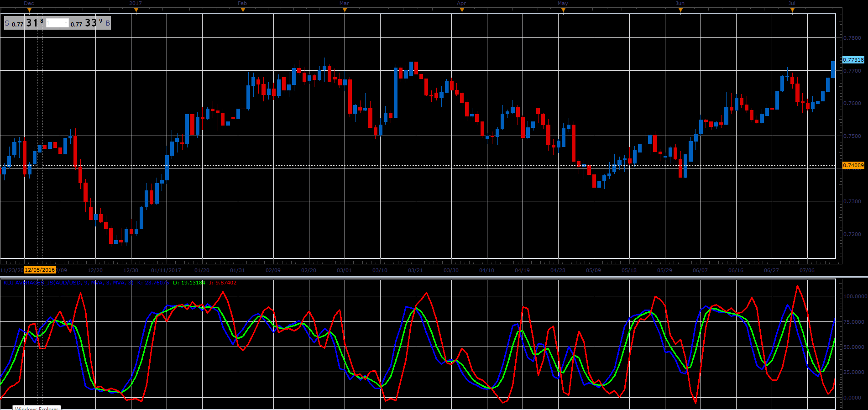Click the Feb month marker triangle
Screen dimensions: 868x410
coord(243,10)
